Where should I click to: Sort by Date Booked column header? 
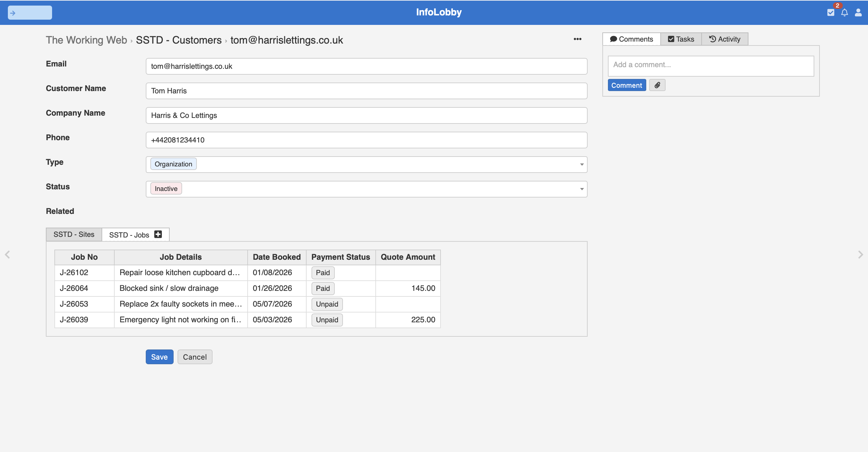(277, 257)
